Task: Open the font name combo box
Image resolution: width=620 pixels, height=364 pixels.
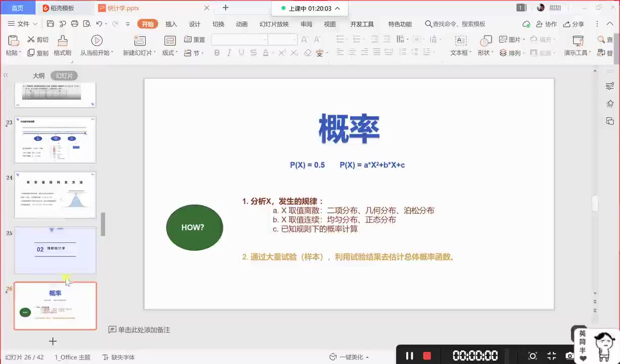Action: tap(240, 39)
